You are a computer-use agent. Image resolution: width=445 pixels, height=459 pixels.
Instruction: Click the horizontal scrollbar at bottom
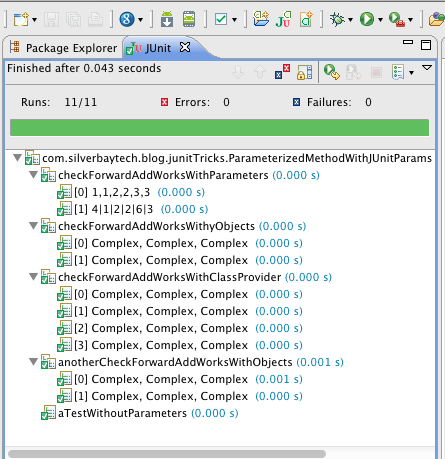pyautogui.click(x=167, y=454)
